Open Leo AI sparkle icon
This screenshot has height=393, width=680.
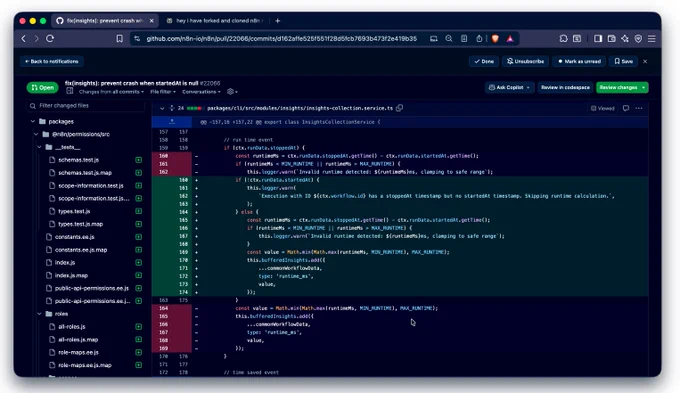pyautogui.click(x=624, y=39)
